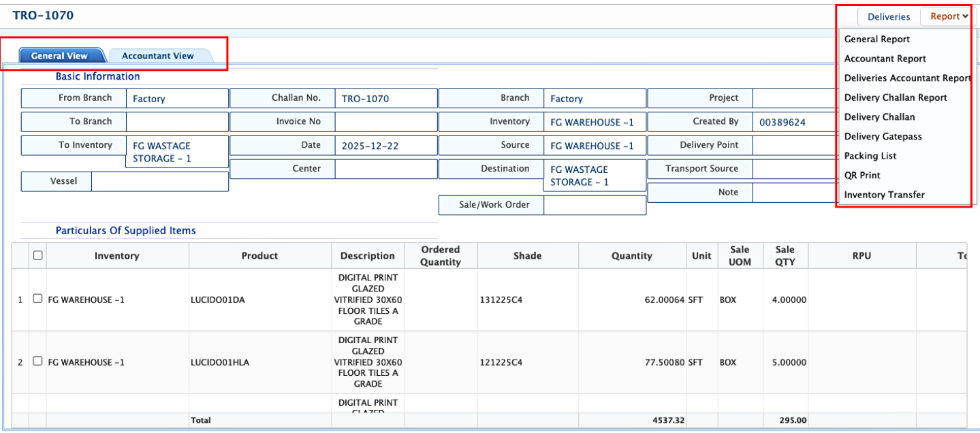Open Deliveries Accountant Report option

click(906, 78)
